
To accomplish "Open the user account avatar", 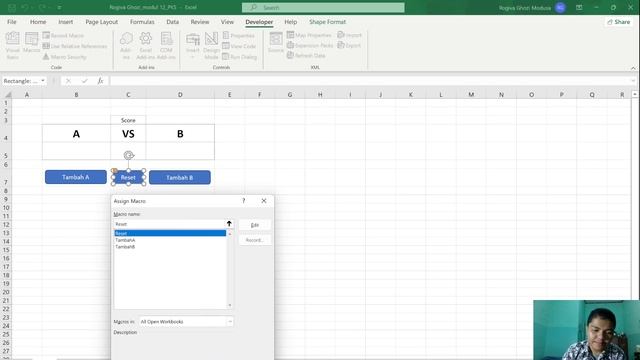I will pyautogui.click(x=560, y=7).
